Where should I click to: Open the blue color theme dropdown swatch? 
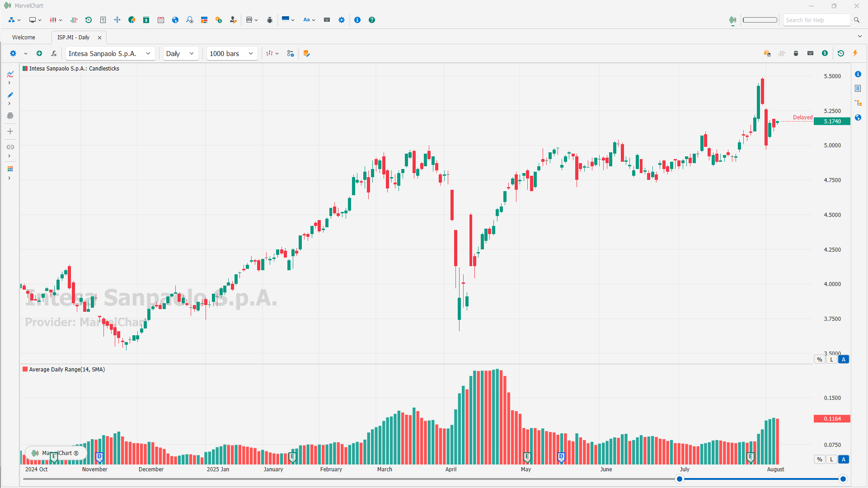(288, 20)
